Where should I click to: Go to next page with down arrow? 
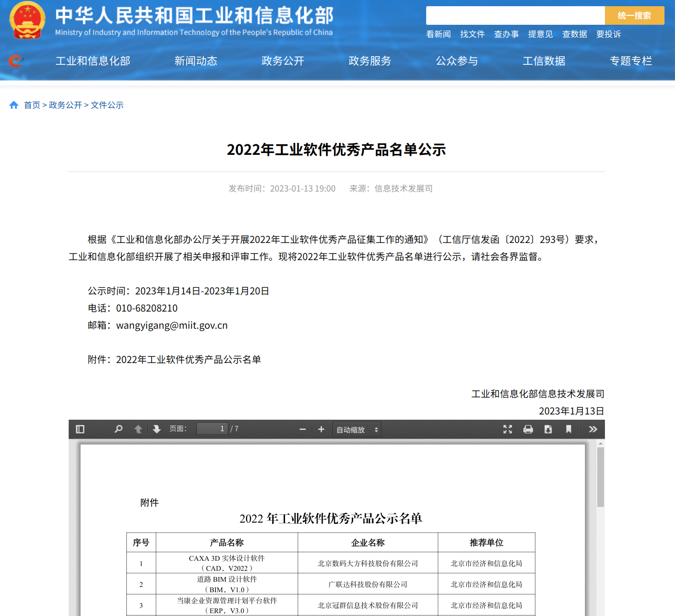pyautogui.click(x=156, y=429)
